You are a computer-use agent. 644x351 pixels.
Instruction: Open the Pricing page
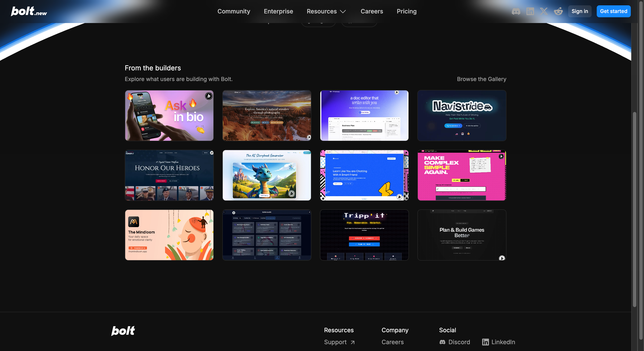coord(407,11)
